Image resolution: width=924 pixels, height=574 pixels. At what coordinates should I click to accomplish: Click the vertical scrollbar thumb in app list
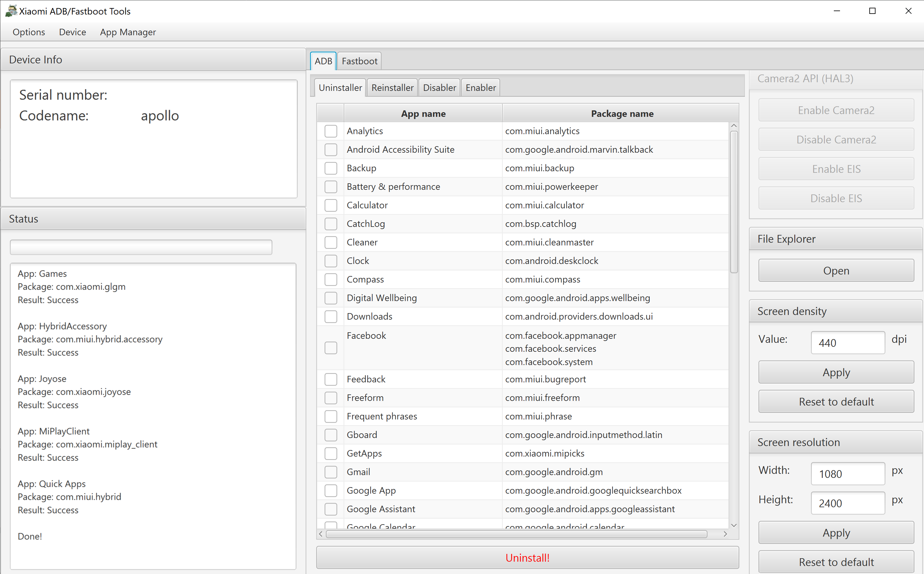(x=733, y=201)
